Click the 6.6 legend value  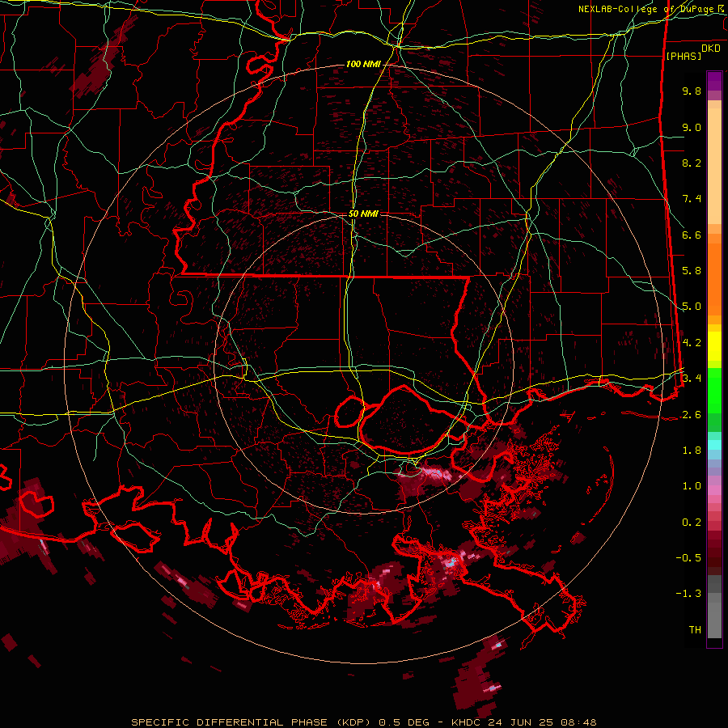click(692, 235)
